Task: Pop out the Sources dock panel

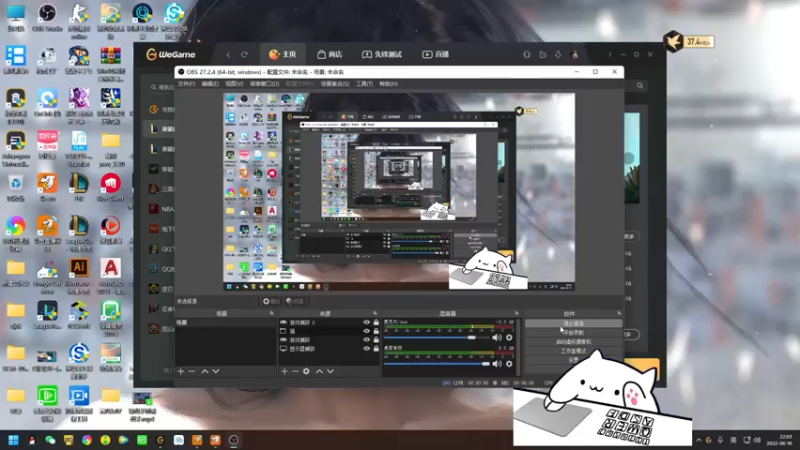Action: (375, 313)
